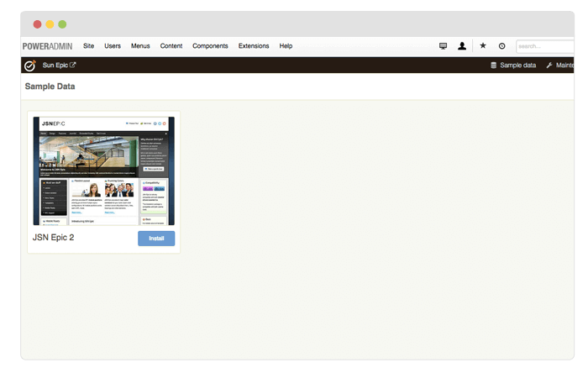Click the Sun Epic template link
Image resolution: width=588 pixels, height=378 pixels.
tap(55, 66)
